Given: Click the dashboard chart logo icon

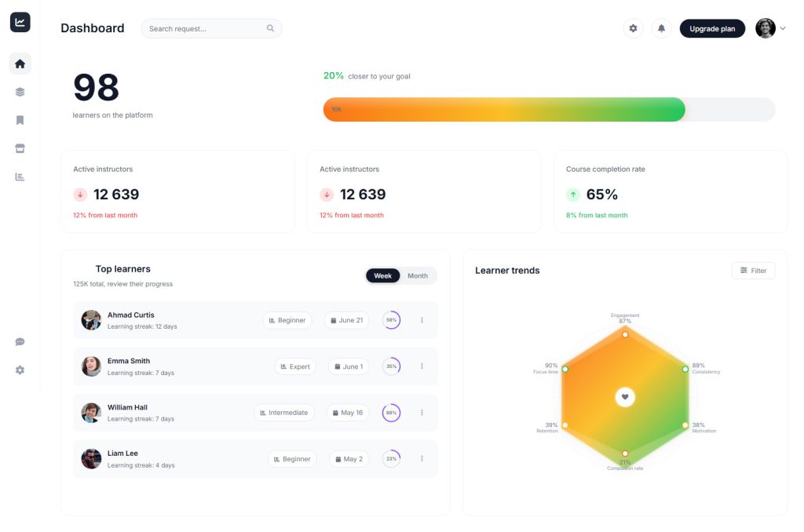Looking at the screenshot, I should (x=20, y=22).
